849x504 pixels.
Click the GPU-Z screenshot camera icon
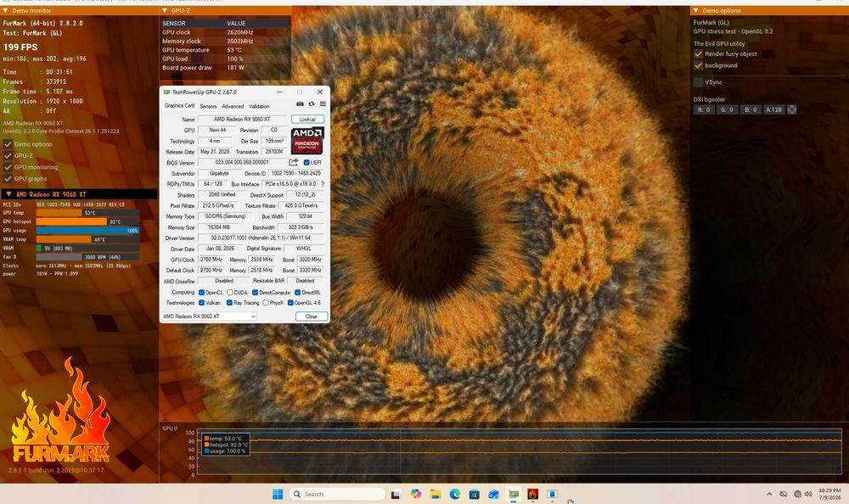tap(300, 104)
